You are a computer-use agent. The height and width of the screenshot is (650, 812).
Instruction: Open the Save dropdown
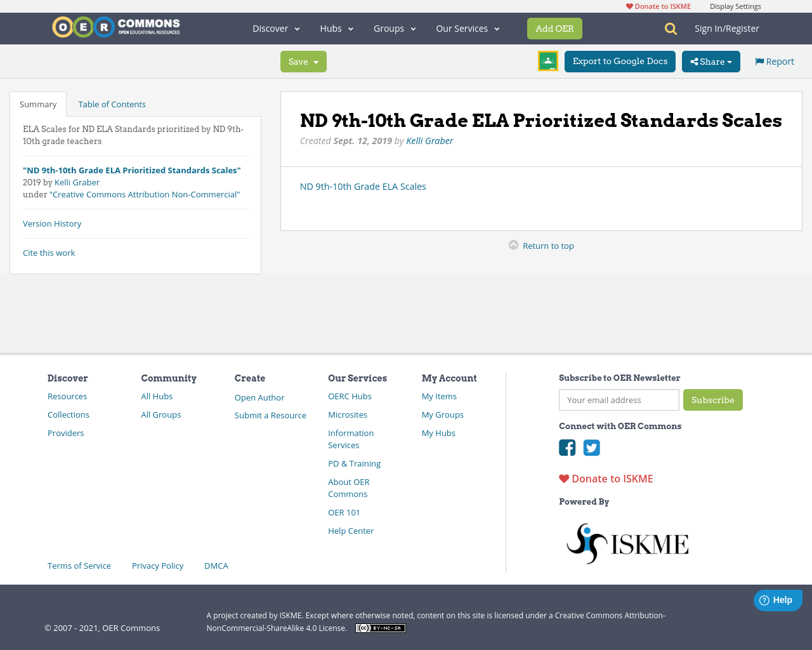pos(303,61)
